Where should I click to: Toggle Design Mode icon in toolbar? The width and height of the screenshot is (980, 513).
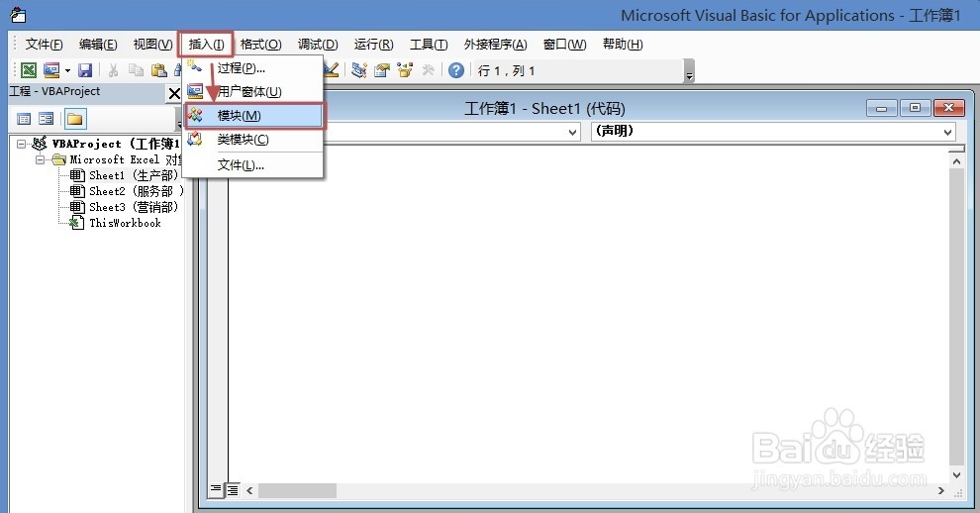pos(332,70)
